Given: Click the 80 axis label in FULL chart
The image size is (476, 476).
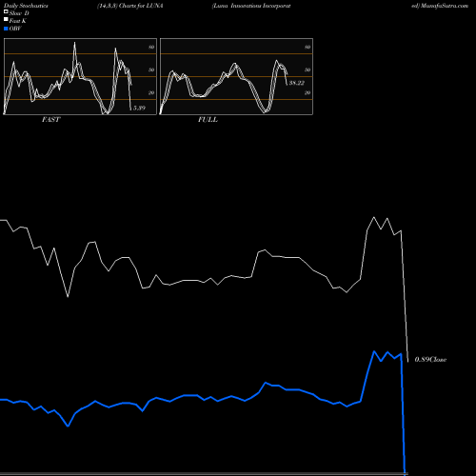Looking at the screenshot, I should (307, 48).
